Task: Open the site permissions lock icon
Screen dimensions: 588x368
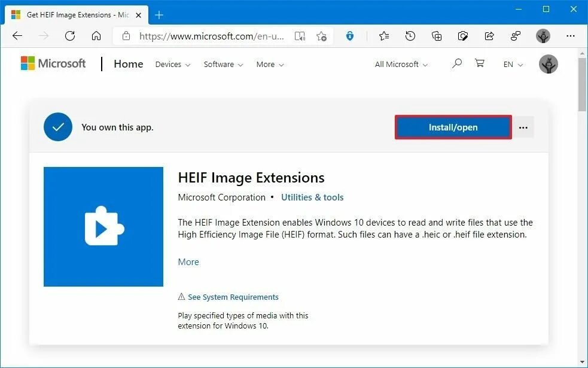Action: coord(126,36)
